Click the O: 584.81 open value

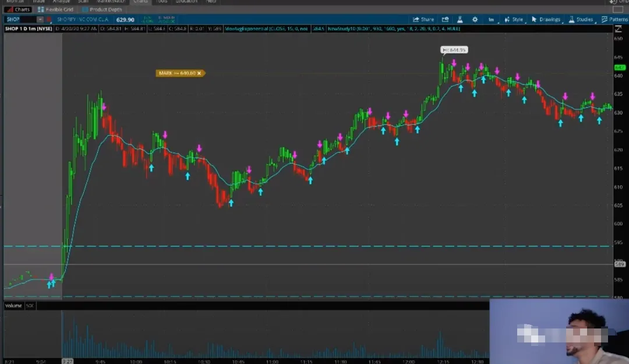(111, 29)
